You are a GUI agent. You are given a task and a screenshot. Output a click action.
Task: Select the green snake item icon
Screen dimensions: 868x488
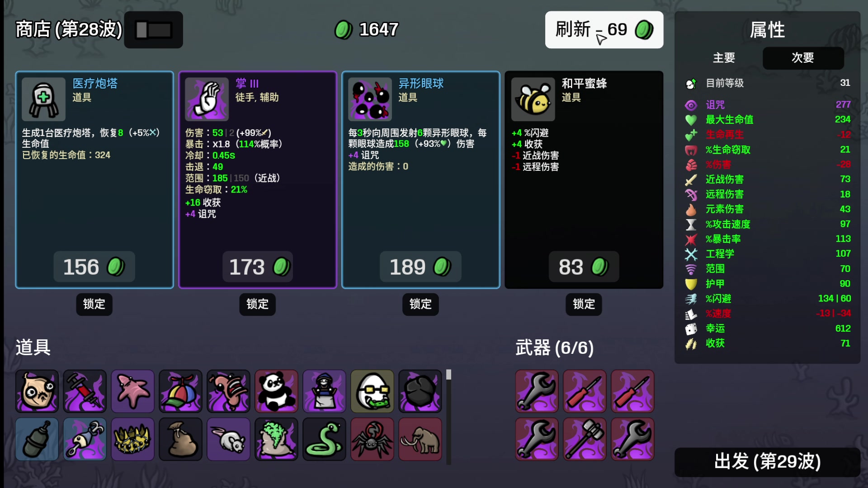(324, 439)
